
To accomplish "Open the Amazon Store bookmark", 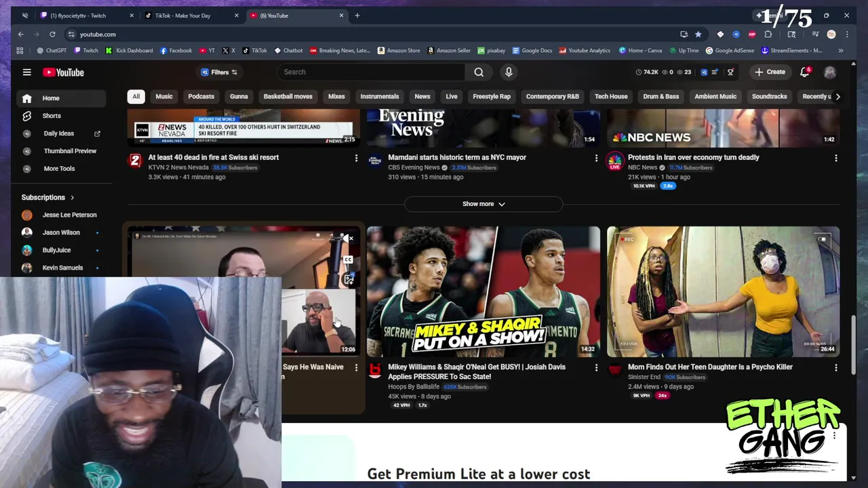I will (x=399, y=50).
